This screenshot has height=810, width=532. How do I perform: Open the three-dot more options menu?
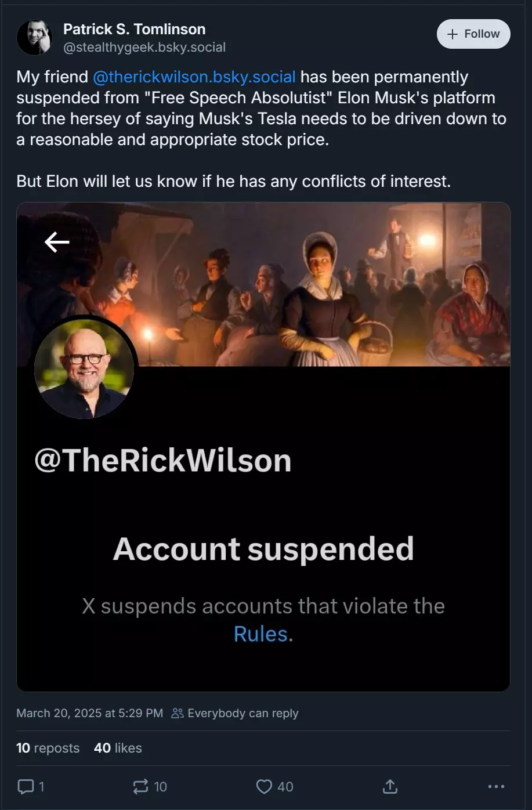[x=496, y=787]
